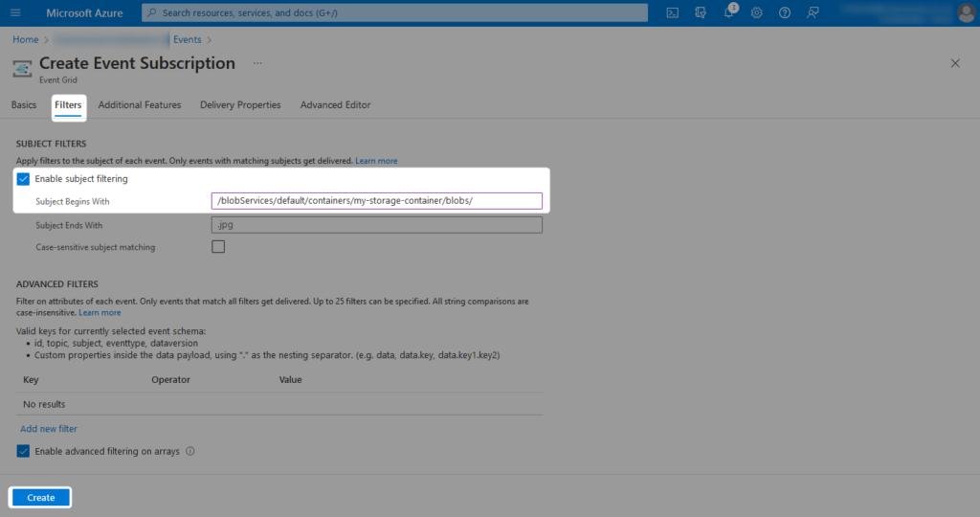Click the feedback icon in header

tap(813, 12)
